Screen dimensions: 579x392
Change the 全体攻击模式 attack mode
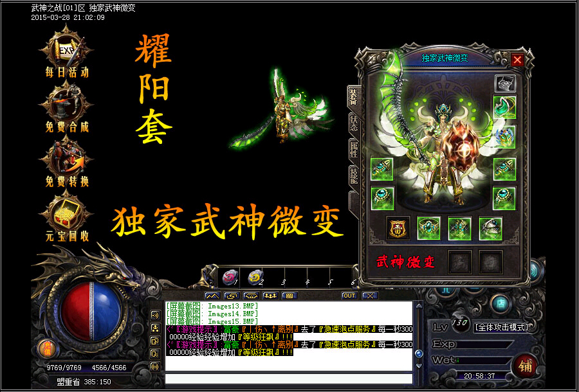(501, 327)
